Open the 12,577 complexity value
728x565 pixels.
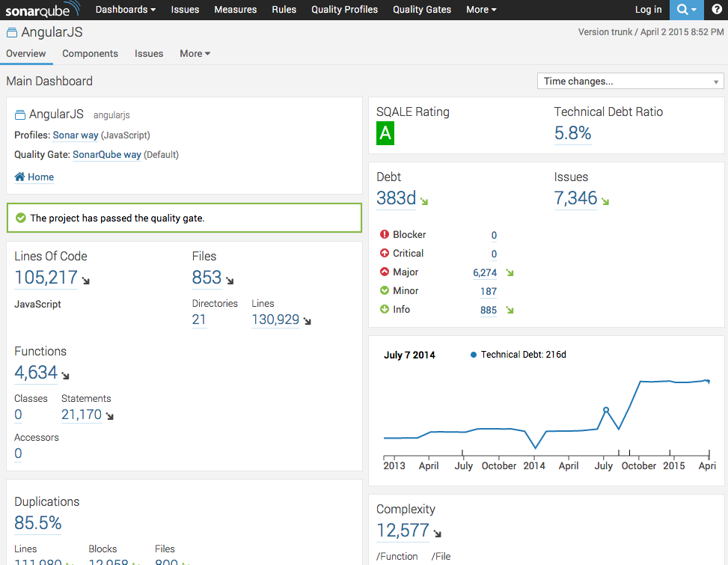(403, 531)
